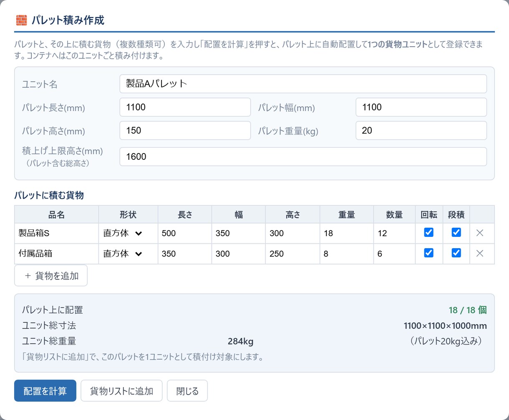Click the 1100×1100×1000mm unit dimensions value

click(445, 326)
